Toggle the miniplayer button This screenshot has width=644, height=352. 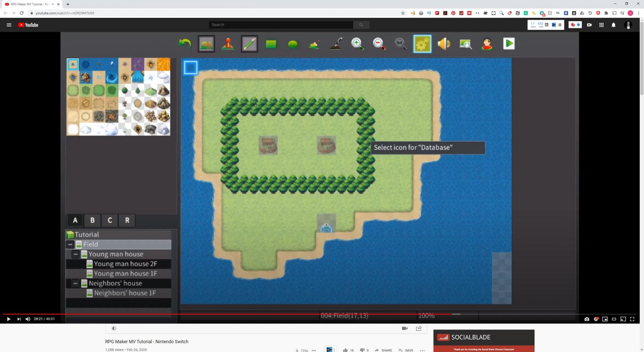[x=605, y=319]
